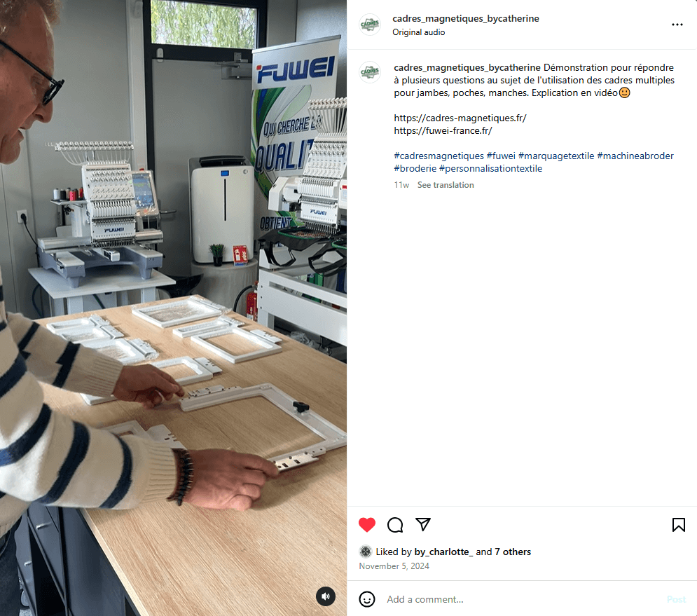Screen dimensions: 697x616
Task: Share post using paper plane icon
Action: click(x=422, y=524)
